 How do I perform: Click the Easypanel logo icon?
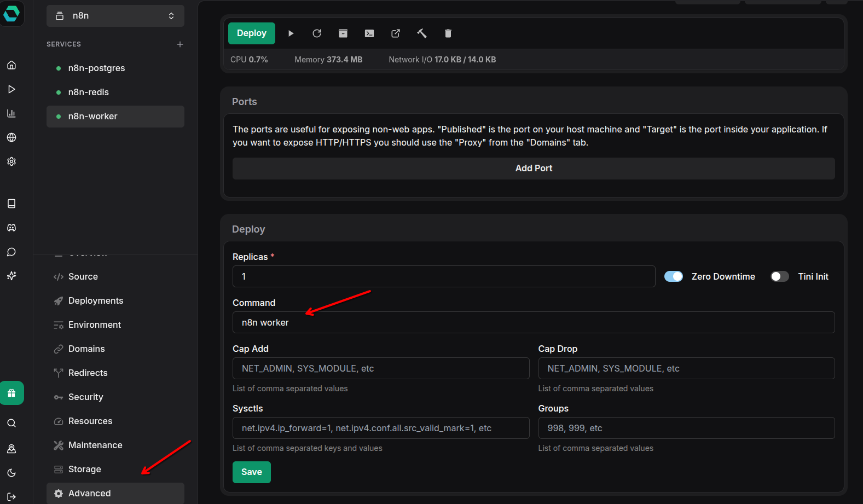pos(11,13)
